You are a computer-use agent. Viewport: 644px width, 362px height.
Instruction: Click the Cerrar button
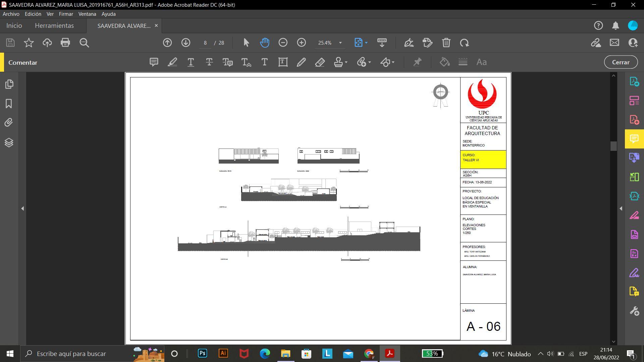point(621,62)
